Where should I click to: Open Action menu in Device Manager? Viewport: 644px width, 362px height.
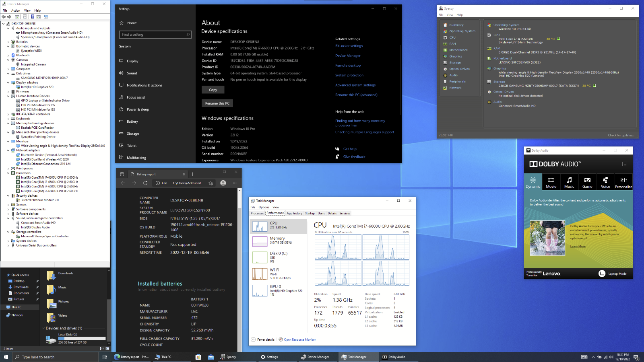[16, 10]
